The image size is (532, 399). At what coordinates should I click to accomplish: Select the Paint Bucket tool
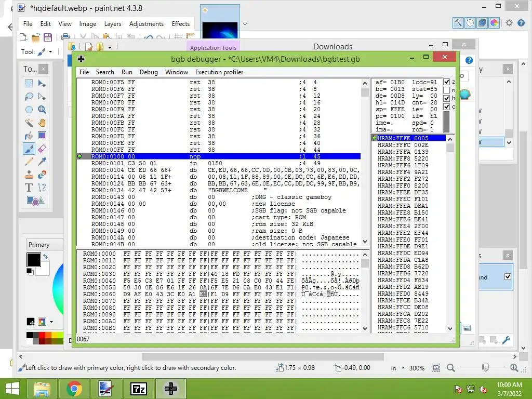(x=29, y=136)
